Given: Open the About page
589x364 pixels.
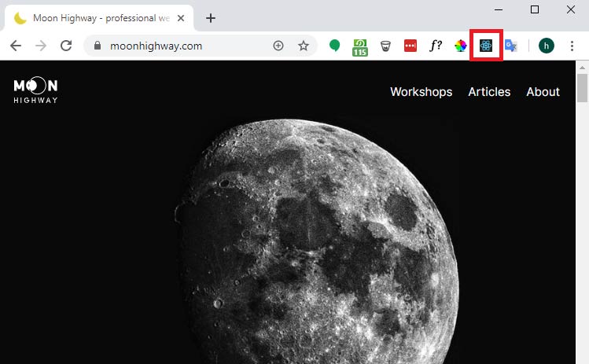Looking at the screenshot, I should (x=543, y=92).
